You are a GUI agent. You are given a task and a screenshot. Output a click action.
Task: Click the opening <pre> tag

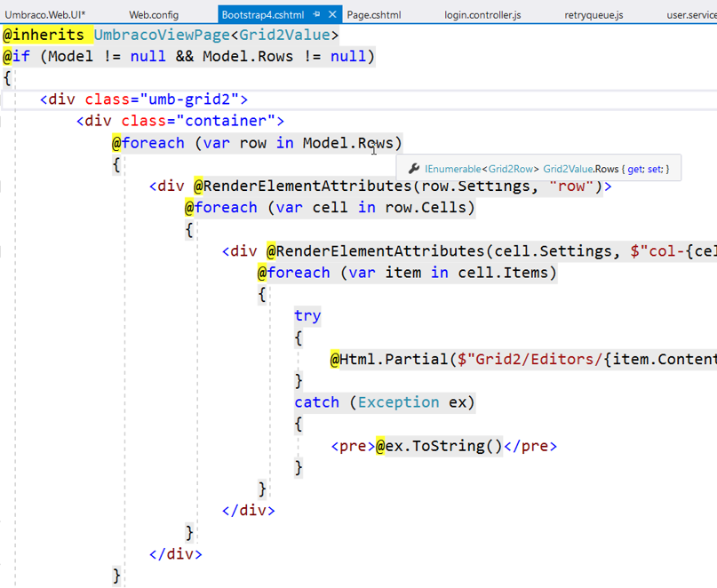pos(353,445)
